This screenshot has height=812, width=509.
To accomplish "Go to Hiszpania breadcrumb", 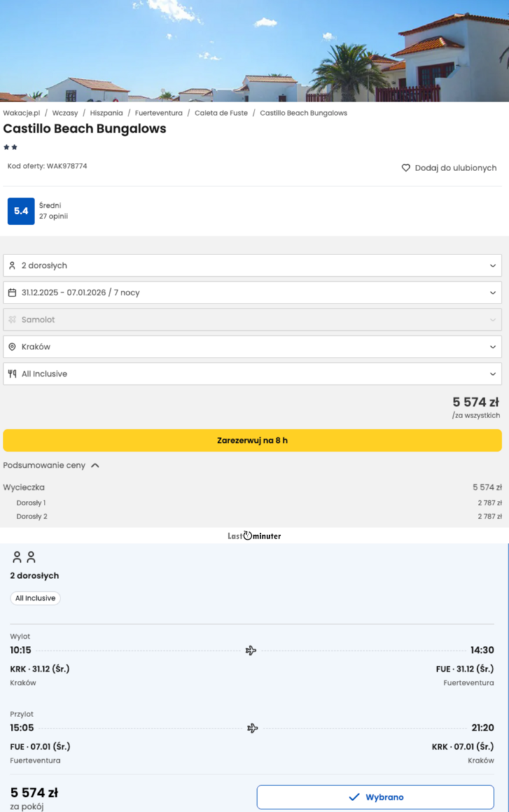I will pyautogui.click(x=106, y=113).
